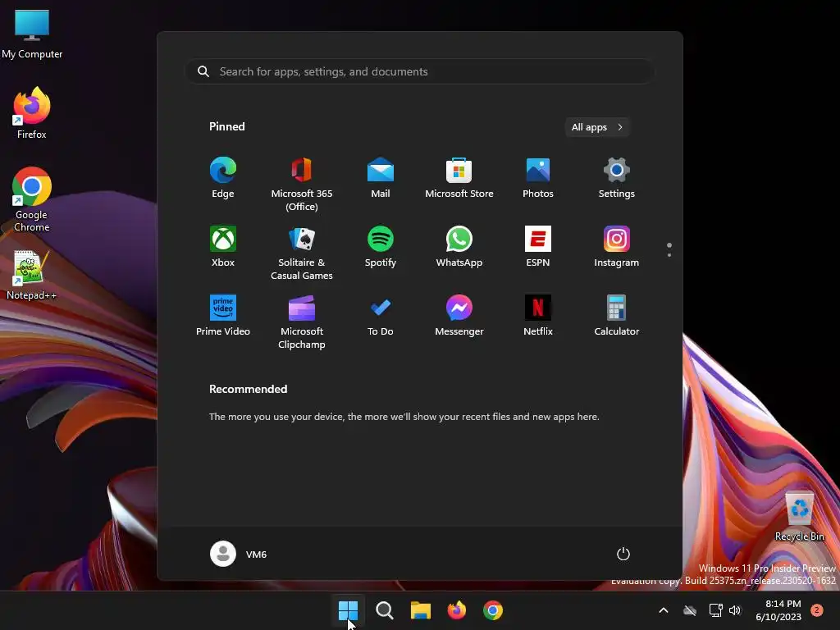Image resolution: width=840 pixels, height=630 pixels.
Task: Launch Microsoft 365 (Office)
Action: pyautogui.click(x=302, y=185)
